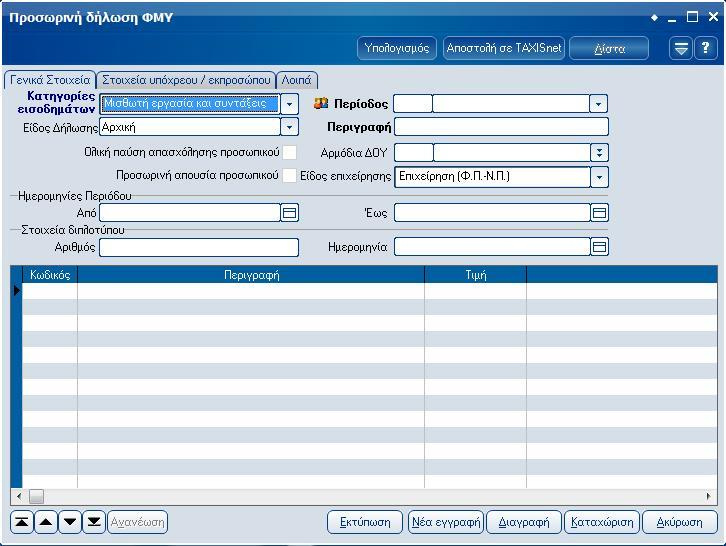Go to previous record arrow

coord(46,522)
